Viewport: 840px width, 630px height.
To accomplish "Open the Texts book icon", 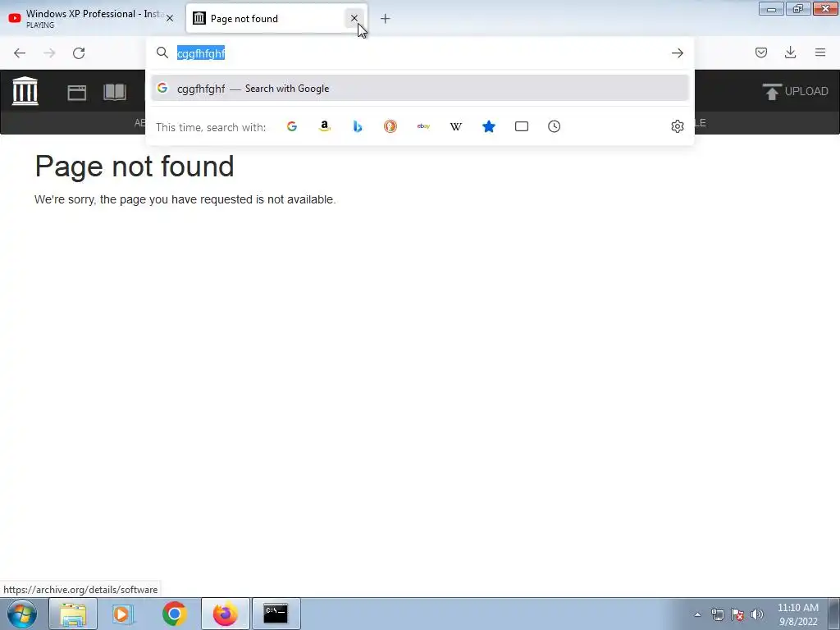I will pos(115,92).
